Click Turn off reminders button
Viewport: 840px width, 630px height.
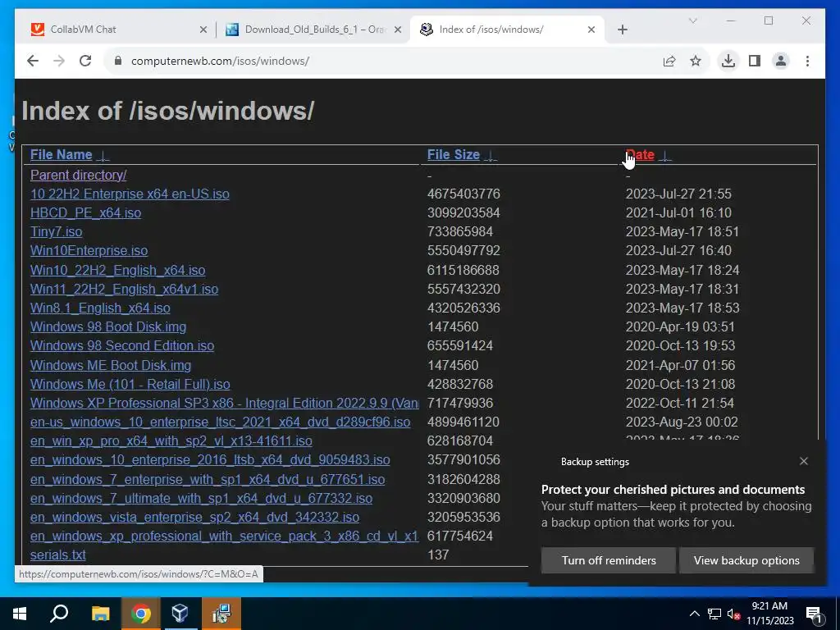coord(609,560)
